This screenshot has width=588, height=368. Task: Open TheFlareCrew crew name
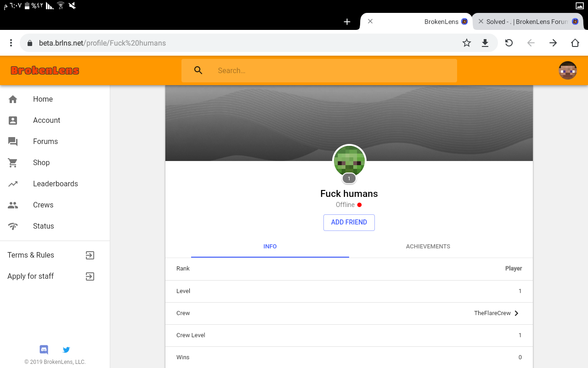[x=492, y=313]
